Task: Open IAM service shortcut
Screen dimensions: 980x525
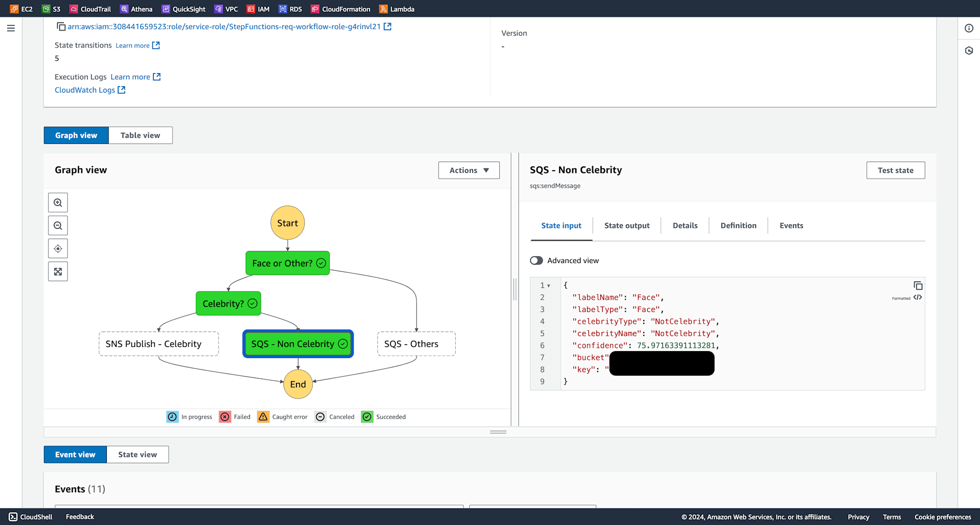Action: (x=258, y=9)
